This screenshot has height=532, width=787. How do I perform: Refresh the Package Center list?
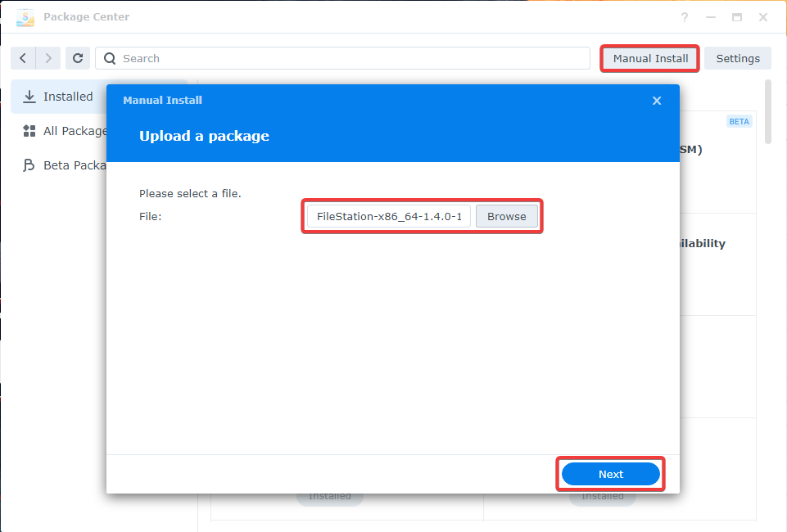[x=78, y=58]
